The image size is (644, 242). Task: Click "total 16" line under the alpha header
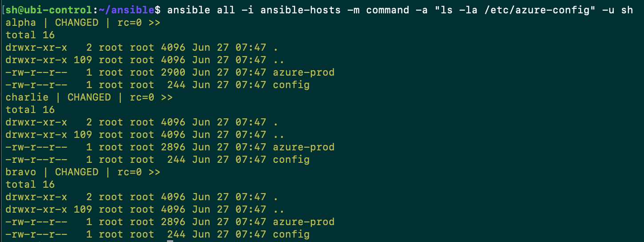tap(30, 35)
